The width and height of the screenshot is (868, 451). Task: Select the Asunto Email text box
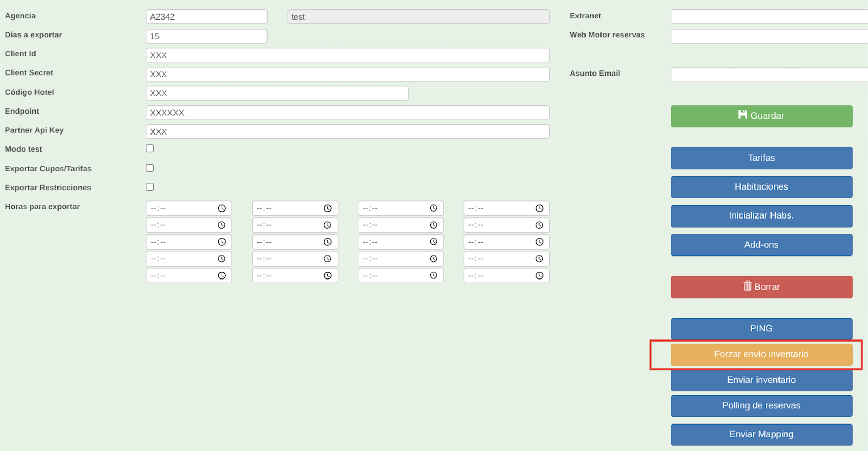768,75
